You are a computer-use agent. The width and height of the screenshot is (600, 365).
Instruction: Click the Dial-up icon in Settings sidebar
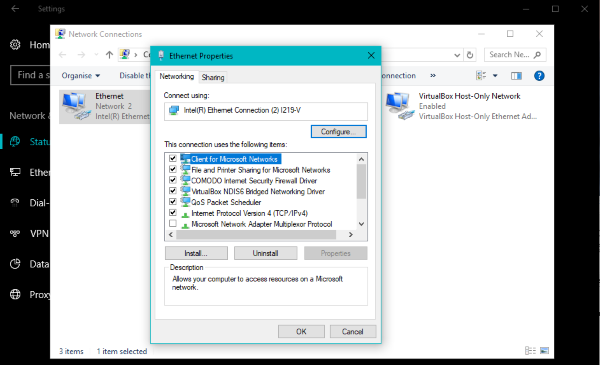pos(15,202)
